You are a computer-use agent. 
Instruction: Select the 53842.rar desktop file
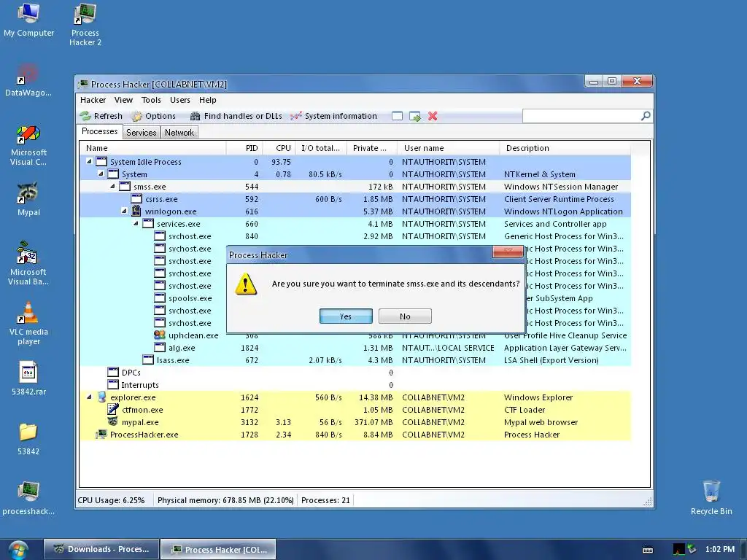28,378
